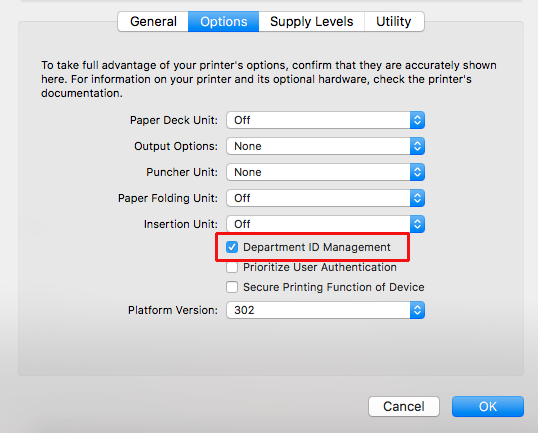The image size is (538, 433).
Task: Confirm settings with the OK button
Action: pyautogui.click(x=488, y=407)
